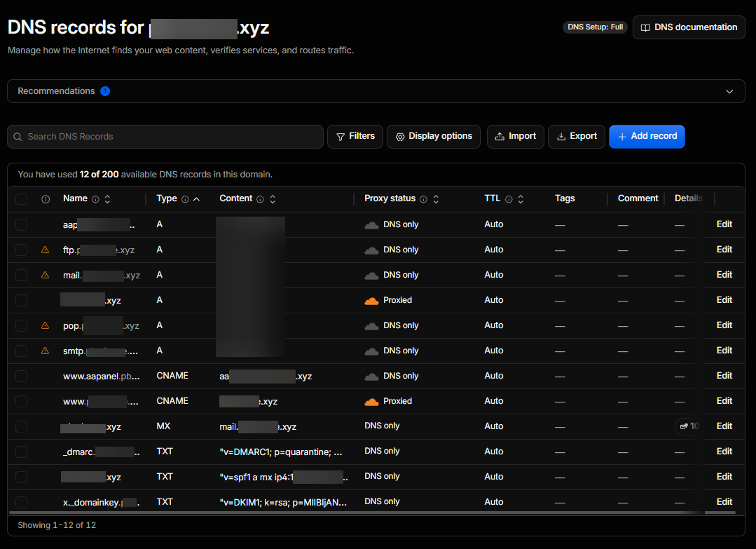The height and width of the screenshot is (549, 756).
Task: Click MX record priority badge
Action: [x=689, y=426]
